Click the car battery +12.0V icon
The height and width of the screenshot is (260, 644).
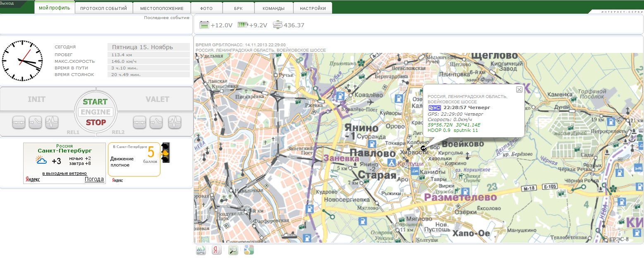(205, 25)
